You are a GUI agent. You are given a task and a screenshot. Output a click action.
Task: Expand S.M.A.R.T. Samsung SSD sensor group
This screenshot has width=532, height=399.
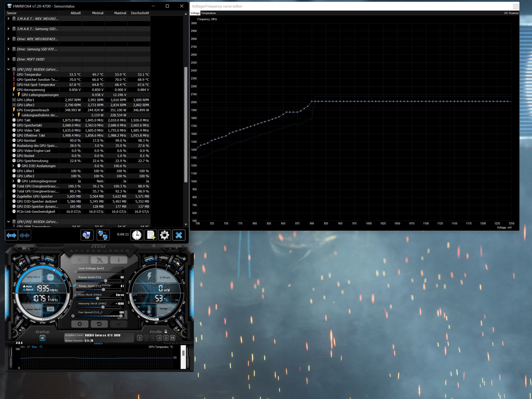point(8,29)
